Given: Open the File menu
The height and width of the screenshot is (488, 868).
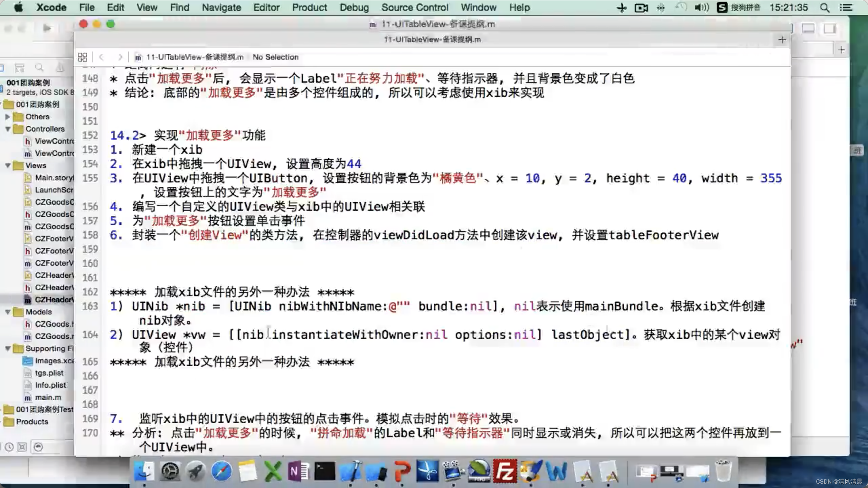Looking at the screenshot, I should point(87,7).
